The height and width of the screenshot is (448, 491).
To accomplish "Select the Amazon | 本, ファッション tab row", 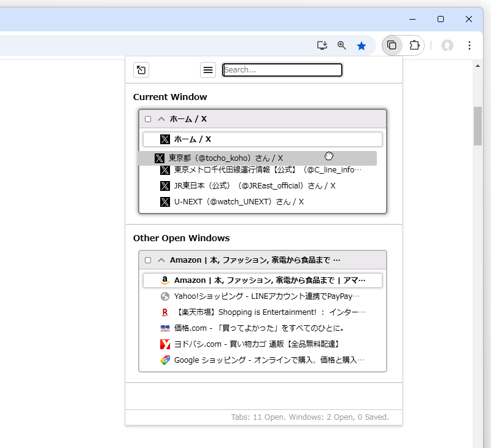I will pyautogui.click(x=263, y=280).
